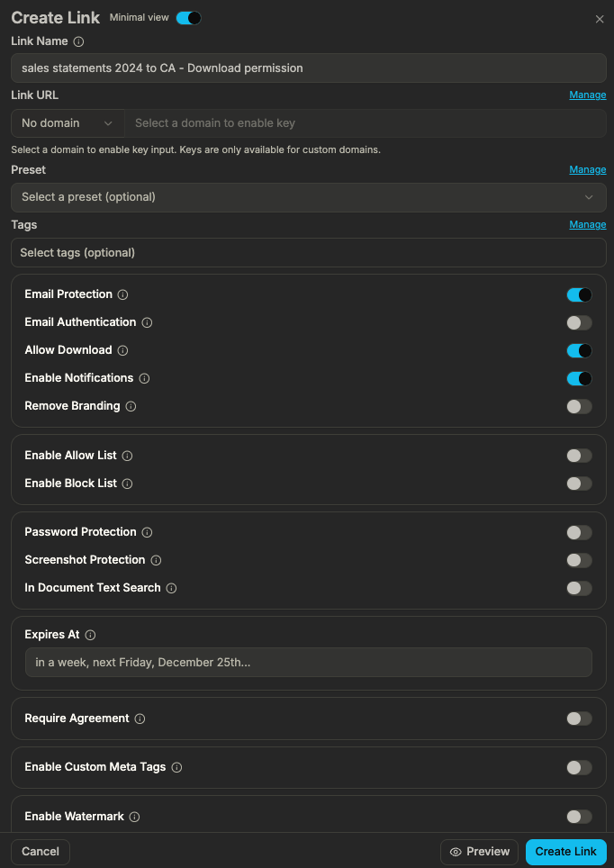
Task: Click the eye icon on the Preview button
Action: [x=458, y=852]
